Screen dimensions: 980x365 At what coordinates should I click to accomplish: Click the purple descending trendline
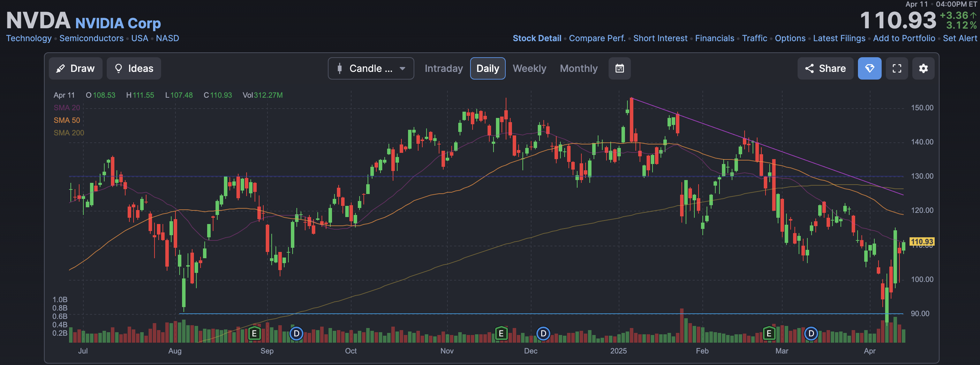767,146
